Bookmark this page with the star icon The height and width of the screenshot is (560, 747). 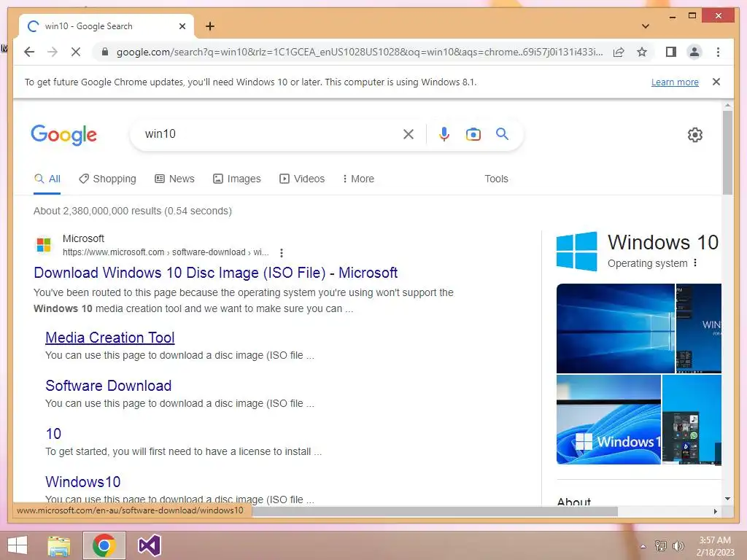click(x=642, y=52)
